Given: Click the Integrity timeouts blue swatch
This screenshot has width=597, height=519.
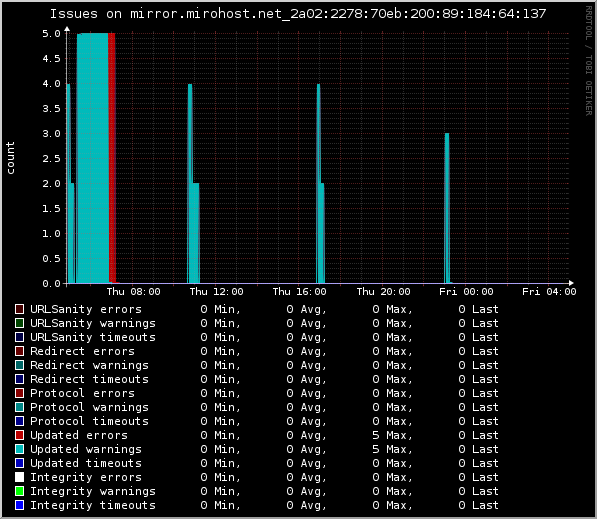Looking at the screenshot, I should [19, 505].
